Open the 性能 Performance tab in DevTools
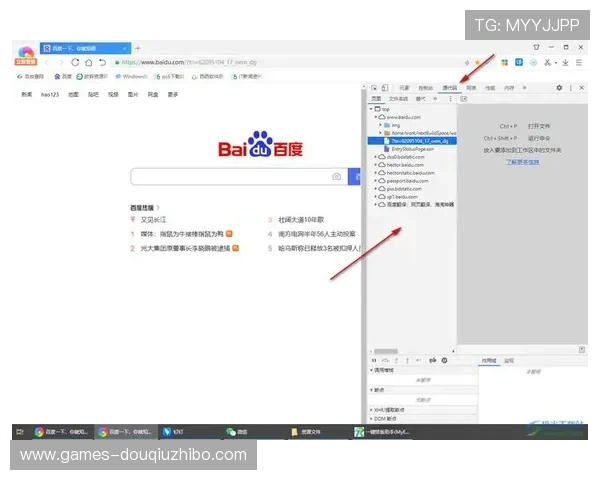The image size is (600, 480). point(490,88)
